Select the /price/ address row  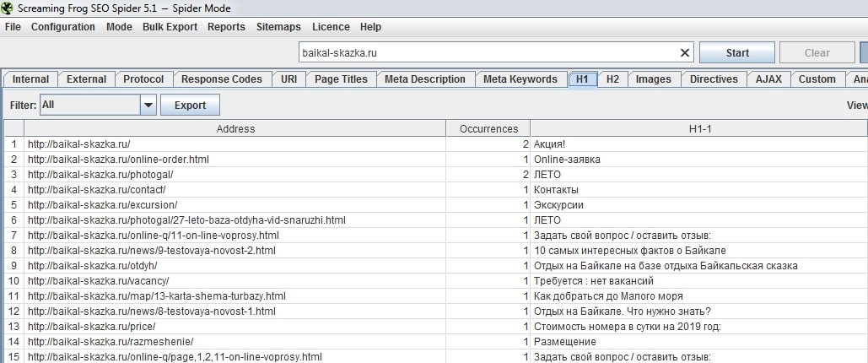[235, 327]
